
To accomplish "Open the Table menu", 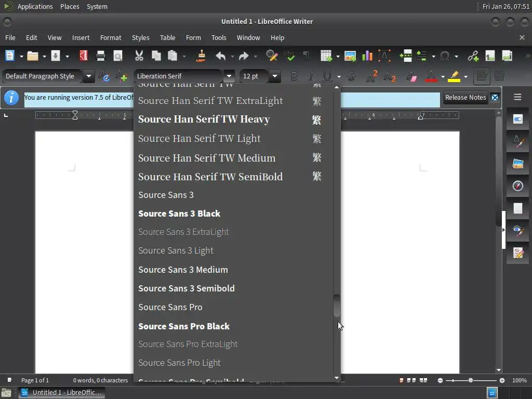I will (168, 37).
